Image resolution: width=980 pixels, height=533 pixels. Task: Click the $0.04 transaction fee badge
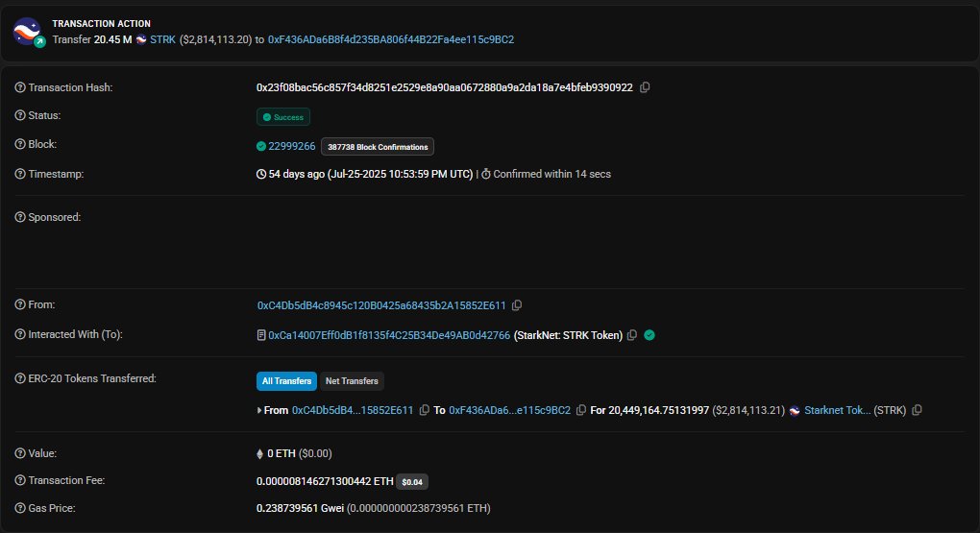tap(412, 482)
